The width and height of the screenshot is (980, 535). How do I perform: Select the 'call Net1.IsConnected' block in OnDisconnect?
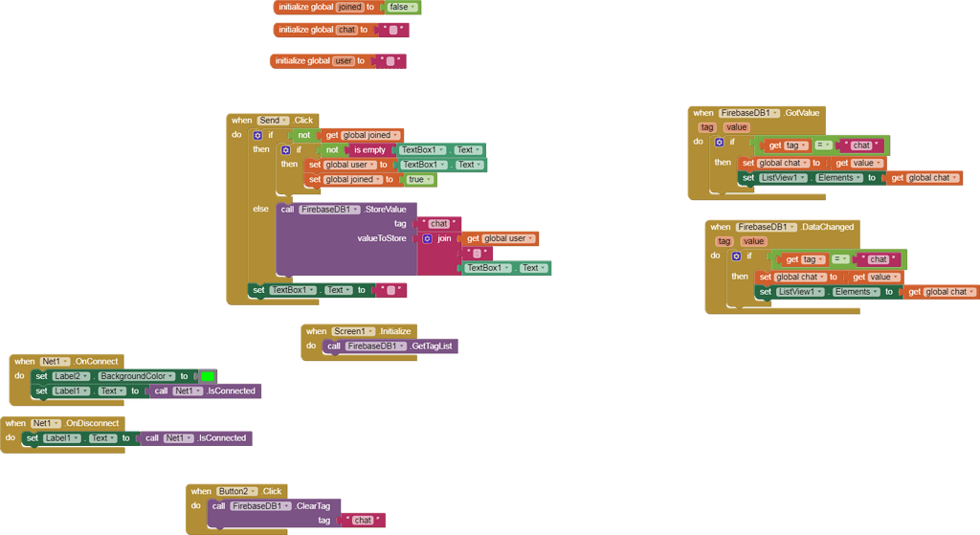[x=195, y=438]
